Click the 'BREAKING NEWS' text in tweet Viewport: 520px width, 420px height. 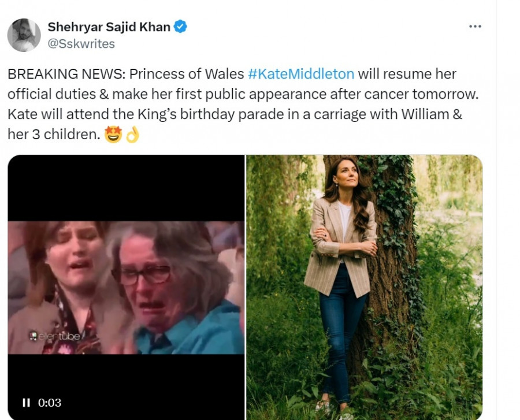pyautogui.click(x=65, y=74)
